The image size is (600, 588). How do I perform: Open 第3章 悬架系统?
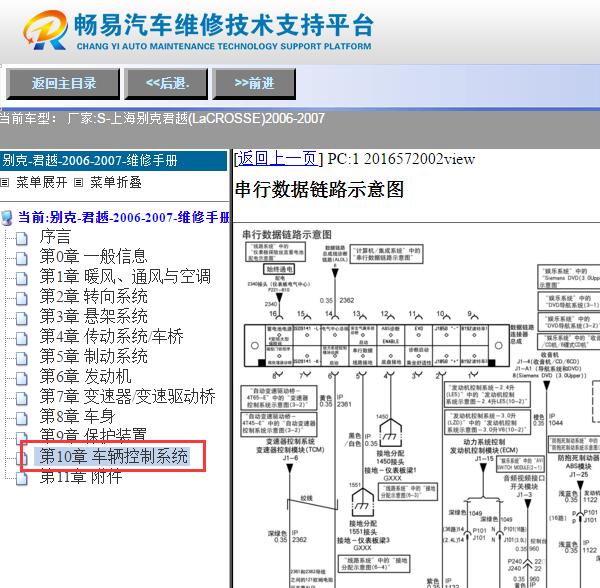93,316
